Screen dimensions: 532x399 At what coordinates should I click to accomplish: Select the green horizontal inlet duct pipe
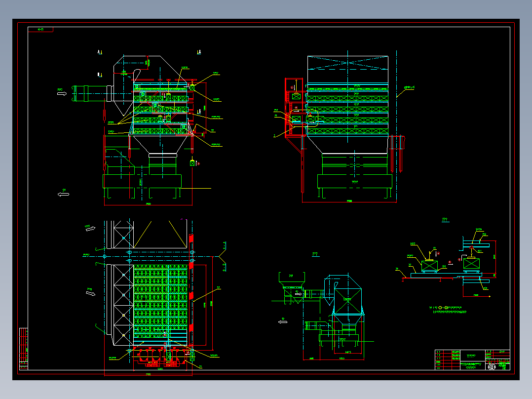pos(92,93)
